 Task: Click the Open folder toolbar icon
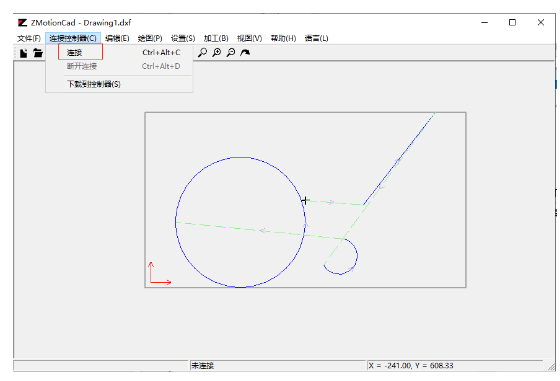[38, 53]
